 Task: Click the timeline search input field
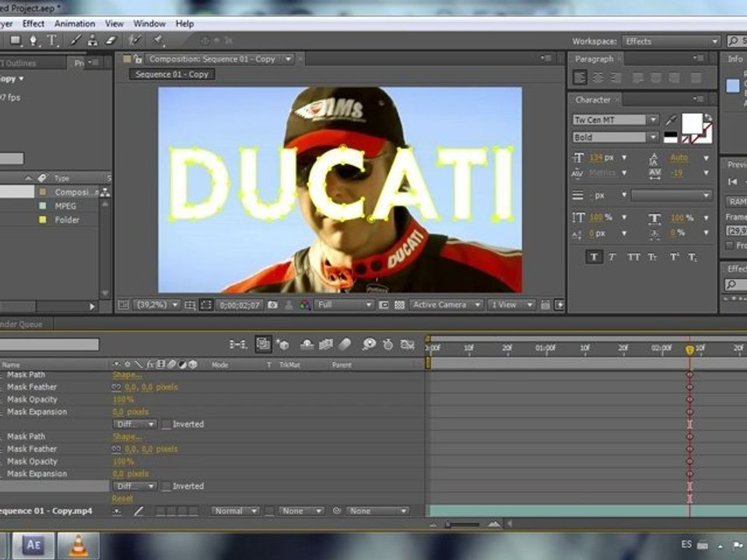click(x=50, y=345)
